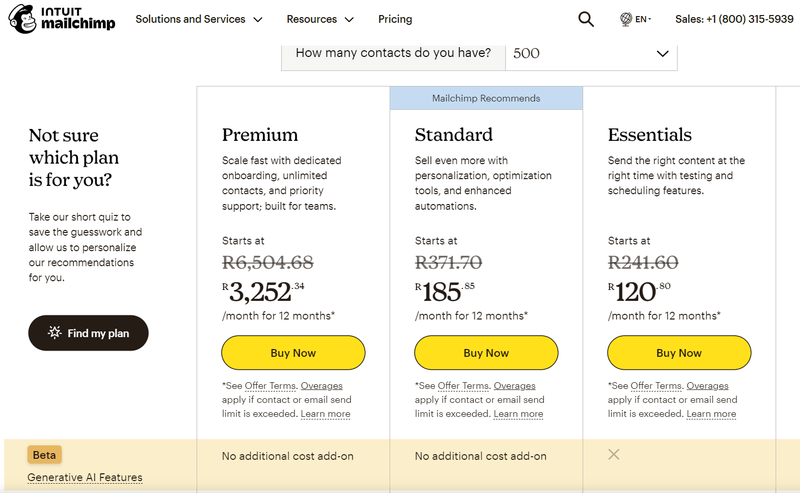Click the Find my plan button

click(88, 333)
